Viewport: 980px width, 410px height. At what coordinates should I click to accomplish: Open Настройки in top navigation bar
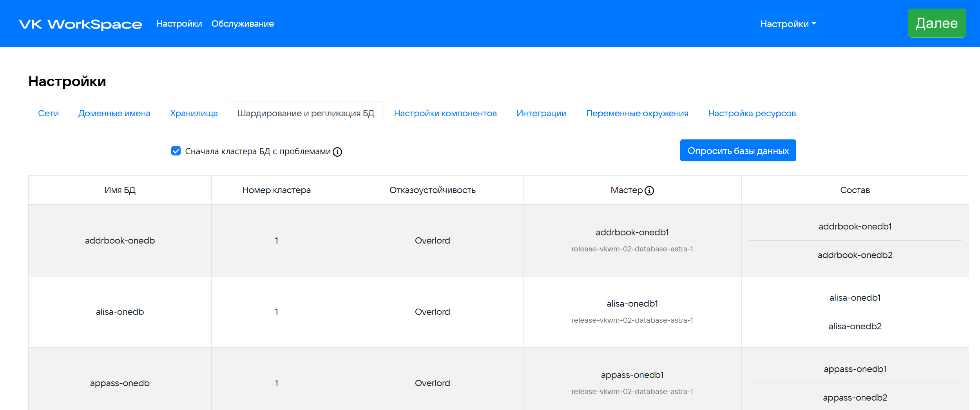[179, 24]
